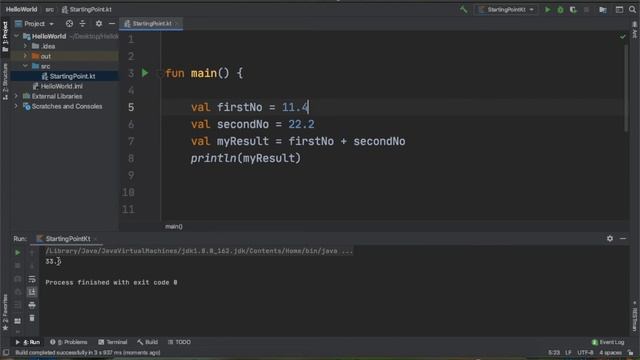Rerun StartingPointKt from the Run panel

click(18, 253)
